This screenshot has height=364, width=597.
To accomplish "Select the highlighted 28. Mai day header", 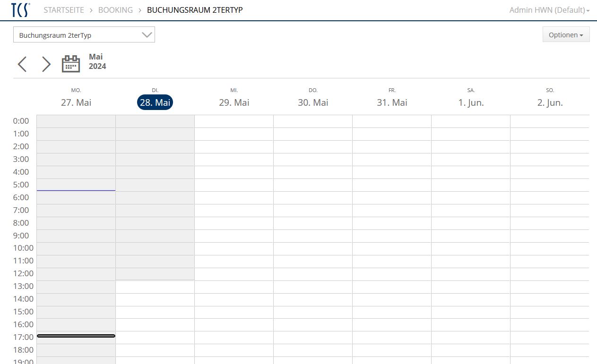I will coord(155,102).
